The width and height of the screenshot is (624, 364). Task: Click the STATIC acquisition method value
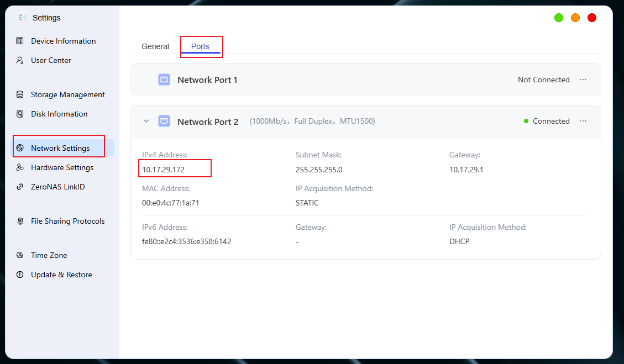tap(307, 203)
